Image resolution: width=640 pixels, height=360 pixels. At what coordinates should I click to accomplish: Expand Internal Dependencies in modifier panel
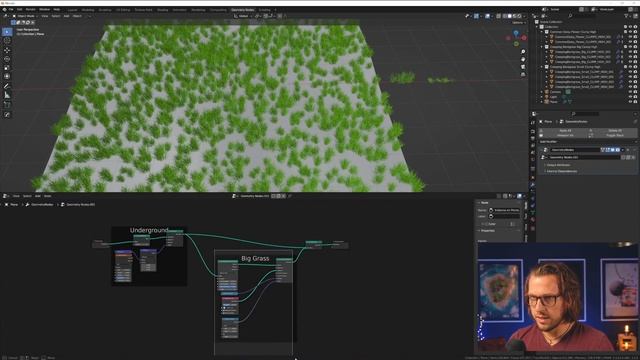tap(561, 171)
